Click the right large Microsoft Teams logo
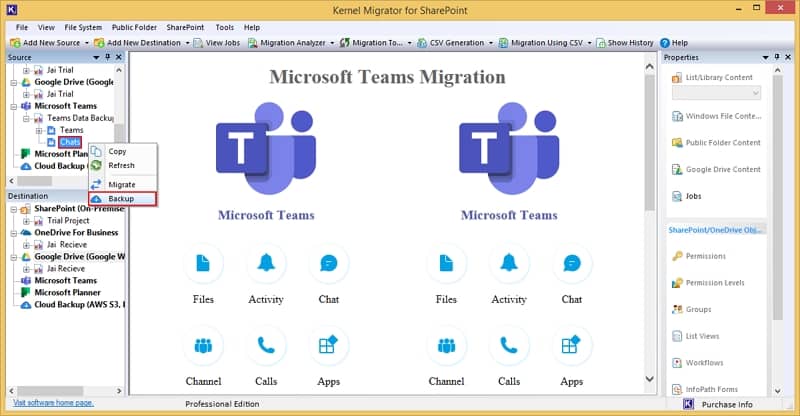The height and width of the screenshot is (416, 800). click(x=509, y=148)
